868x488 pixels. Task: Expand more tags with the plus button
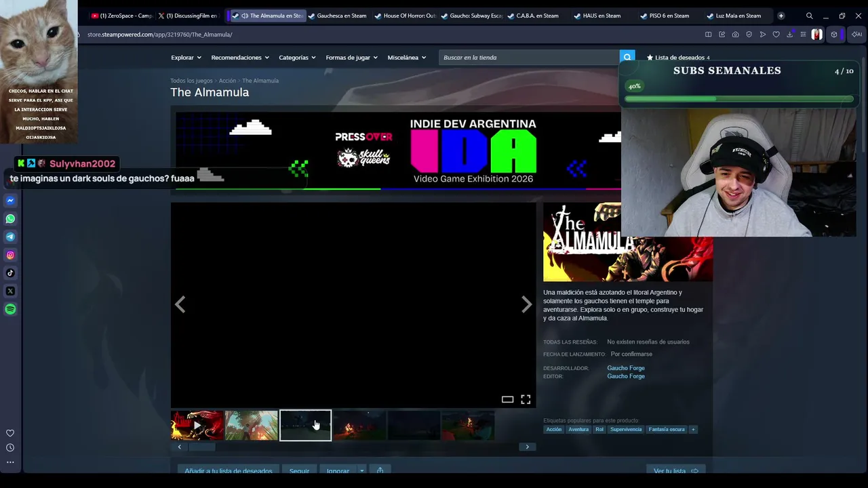tap(693, 430)
